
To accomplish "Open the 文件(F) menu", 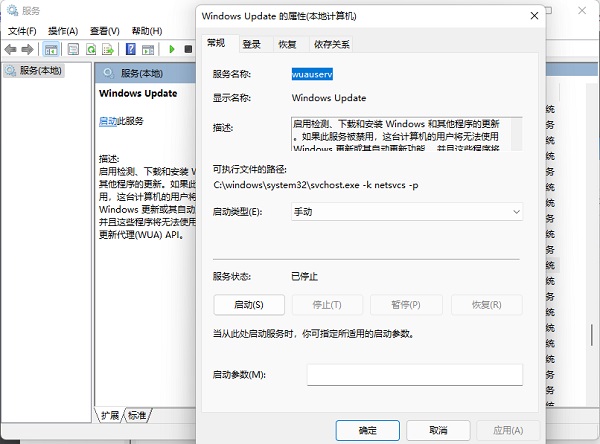I will [22, 31].
